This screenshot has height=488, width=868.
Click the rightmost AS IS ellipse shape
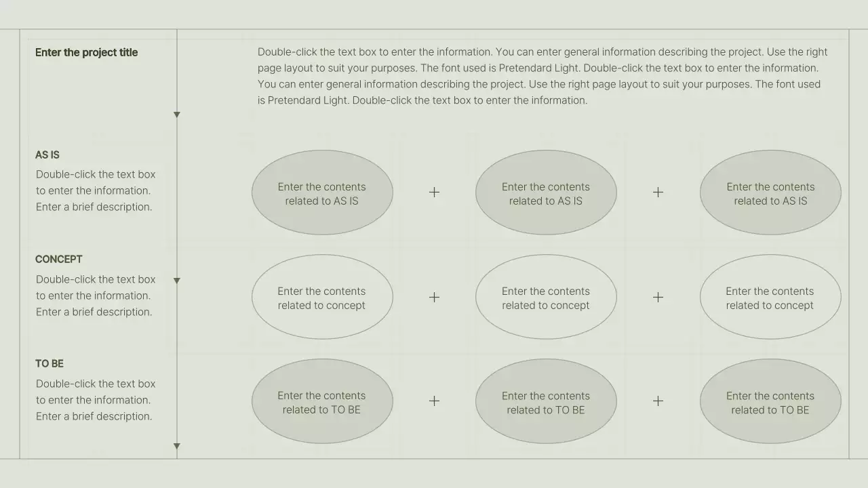[x=770, y=193]
